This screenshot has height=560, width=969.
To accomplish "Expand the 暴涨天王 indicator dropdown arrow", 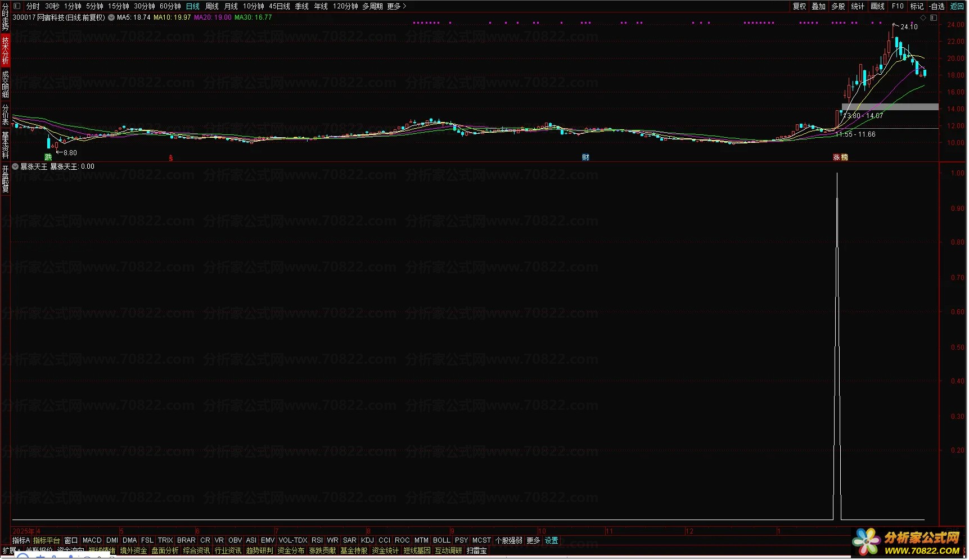I will (15, 166).
